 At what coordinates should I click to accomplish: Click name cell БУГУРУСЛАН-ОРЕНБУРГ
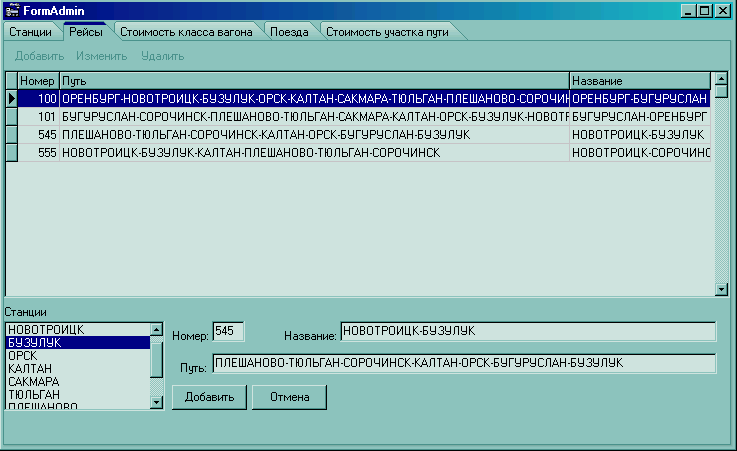pyautogui.click(x=640, y=117)
